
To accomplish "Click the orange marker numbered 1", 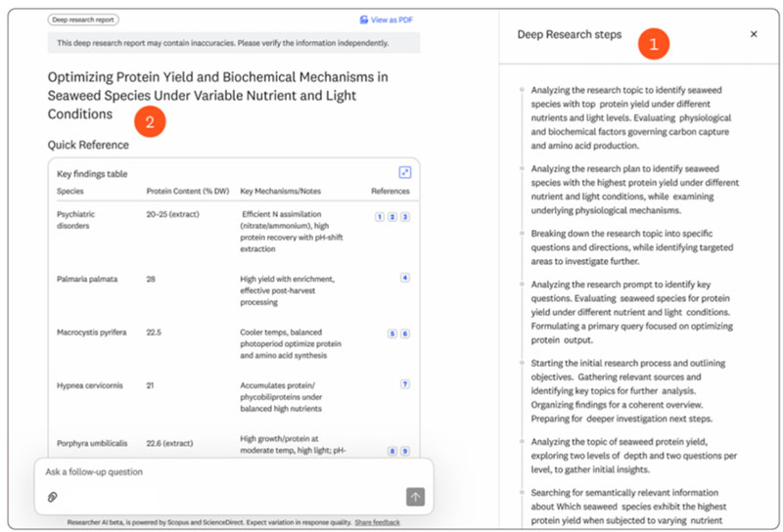I will point(653,43).
